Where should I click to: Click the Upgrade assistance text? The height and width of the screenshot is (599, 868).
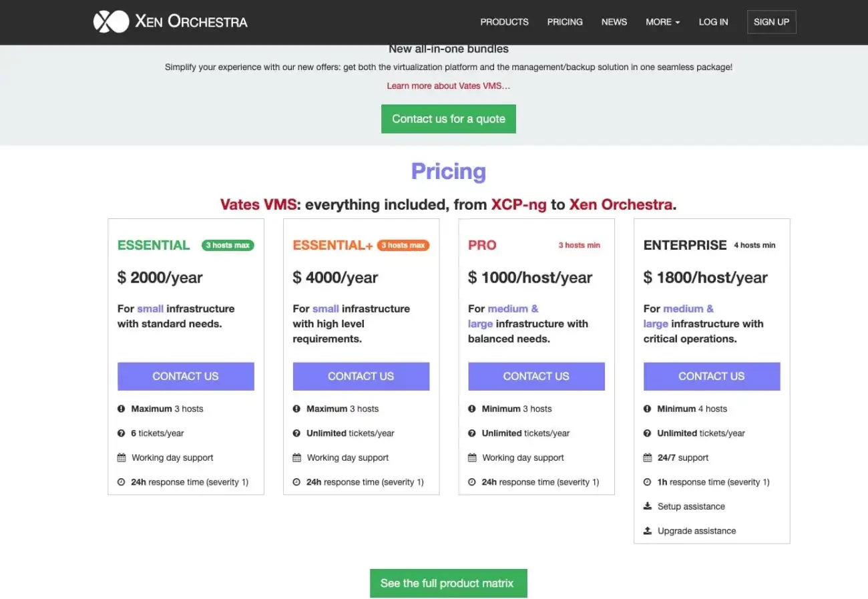[696, 531]
